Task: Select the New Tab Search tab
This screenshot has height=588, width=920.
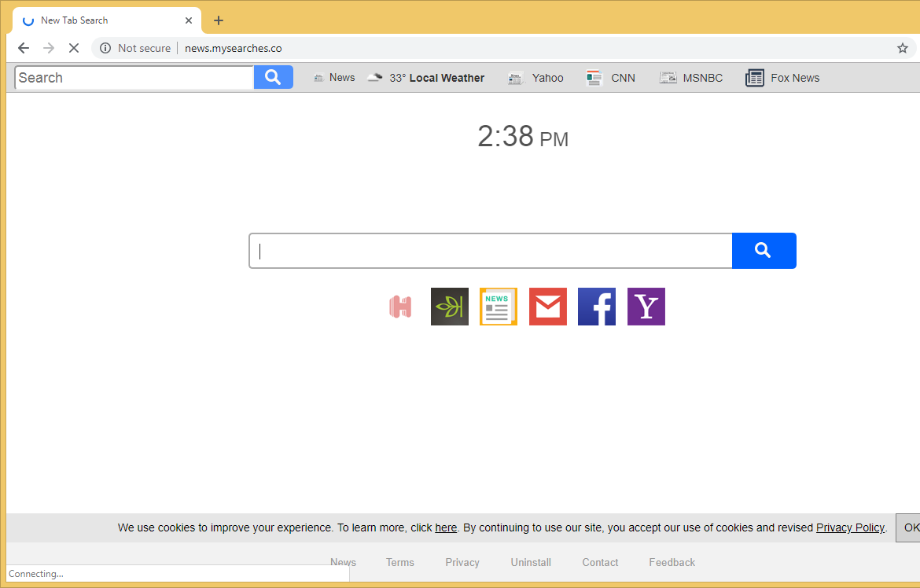Action: 107,20
